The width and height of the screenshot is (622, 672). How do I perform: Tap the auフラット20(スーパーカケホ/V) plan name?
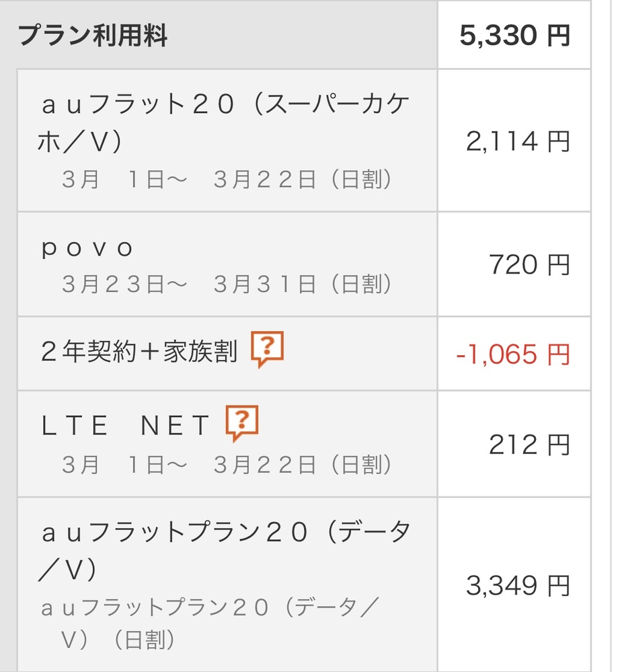224,122
